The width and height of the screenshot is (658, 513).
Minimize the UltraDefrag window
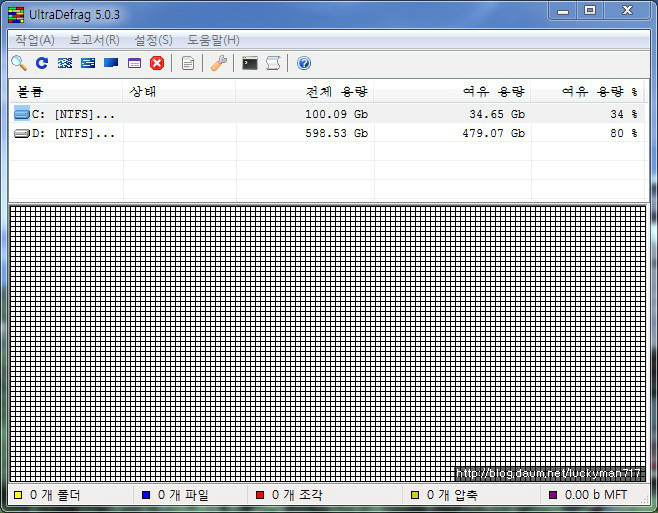(563, 11)
